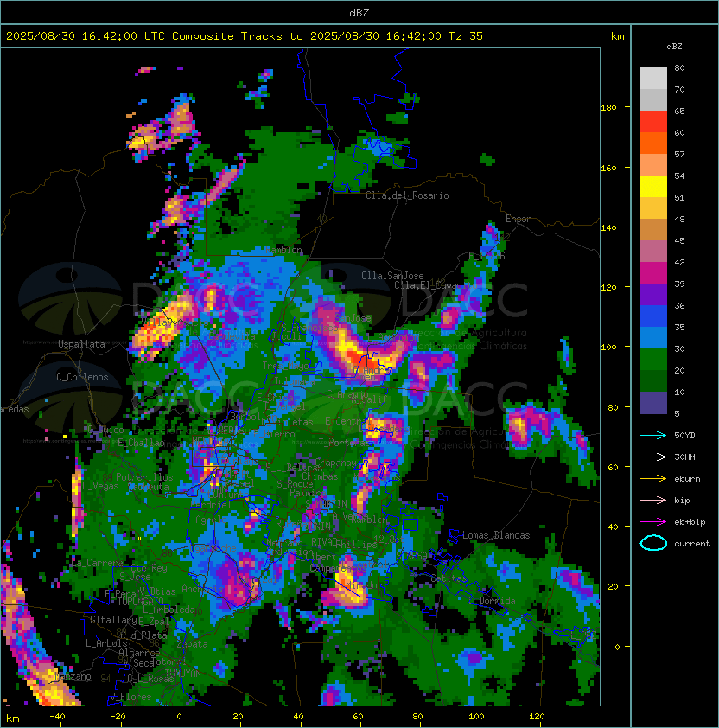Click the 'C_Chilenos' place label on map
This screenshot has width=719, height=728.
tap(82, 377)
